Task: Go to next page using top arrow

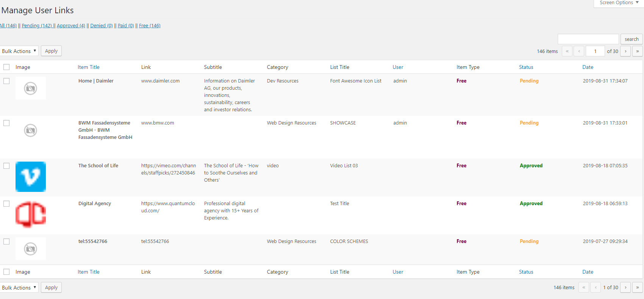Action: pos(625,51)
